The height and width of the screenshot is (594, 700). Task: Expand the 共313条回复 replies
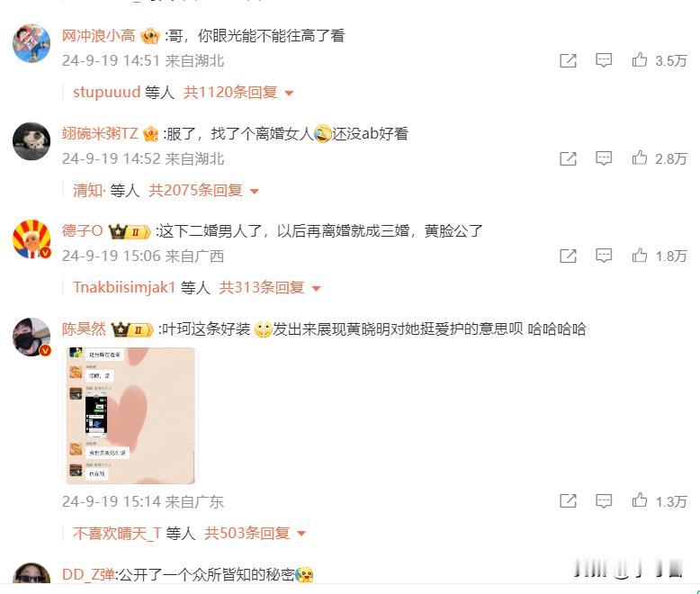point(270,288)
